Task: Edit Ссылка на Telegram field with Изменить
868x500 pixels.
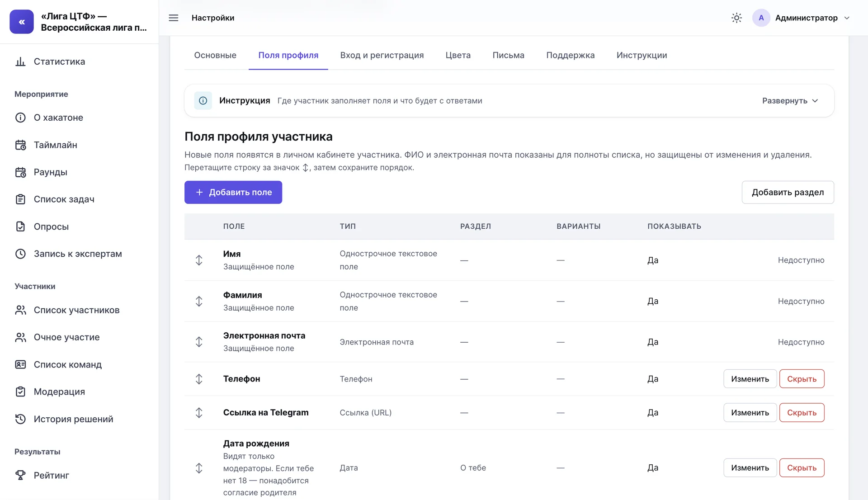Action: (750, 413)
